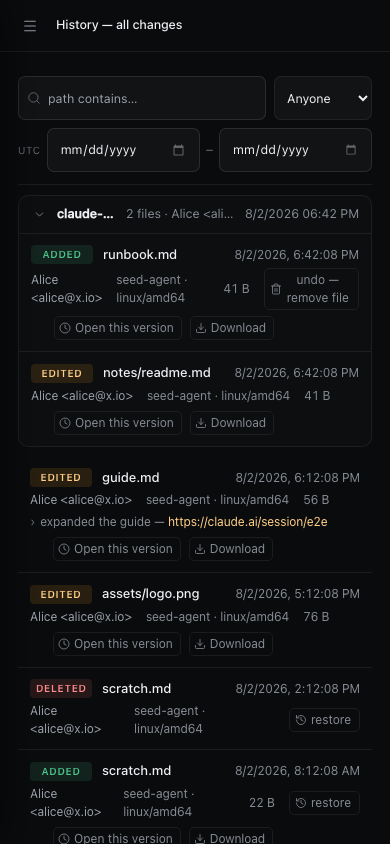
Task: Download guide.md
Action: [x=231, y=549]
